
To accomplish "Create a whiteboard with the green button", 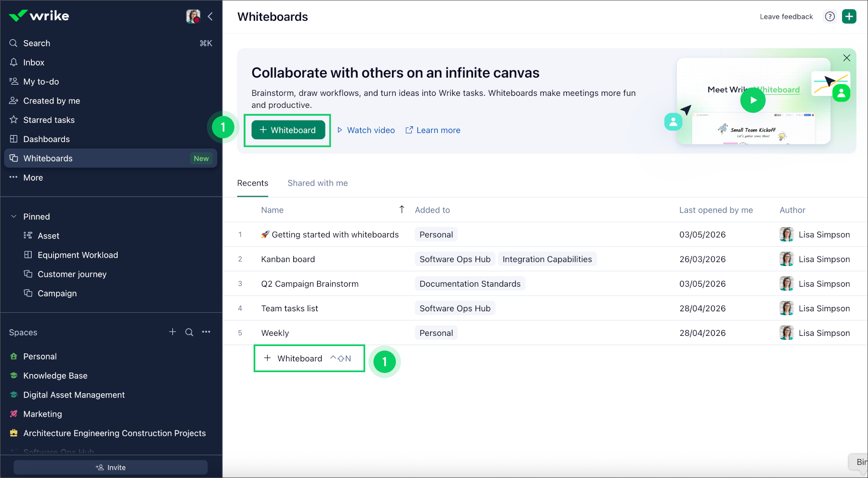I will (x=288, y=130).
